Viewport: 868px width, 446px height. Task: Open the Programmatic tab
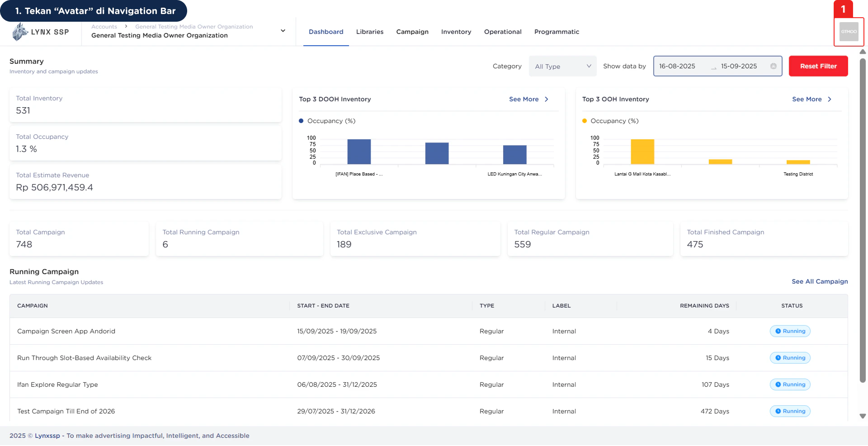[x=557, y=32]
